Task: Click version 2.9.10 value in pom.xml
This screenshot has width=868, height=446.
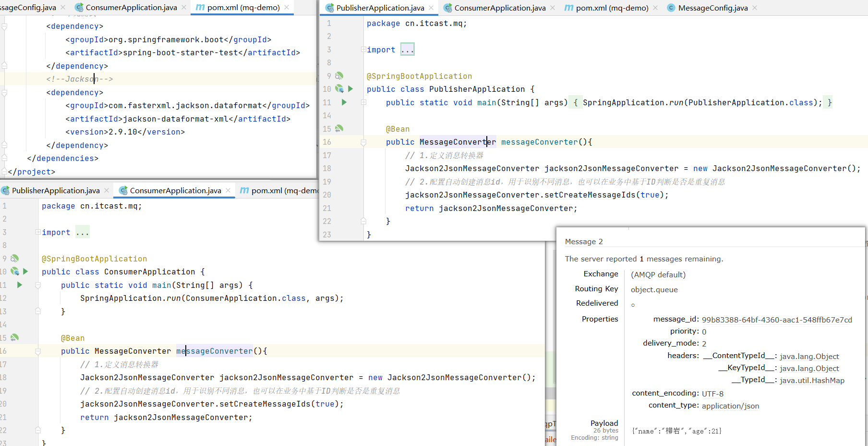Action: 123,132
